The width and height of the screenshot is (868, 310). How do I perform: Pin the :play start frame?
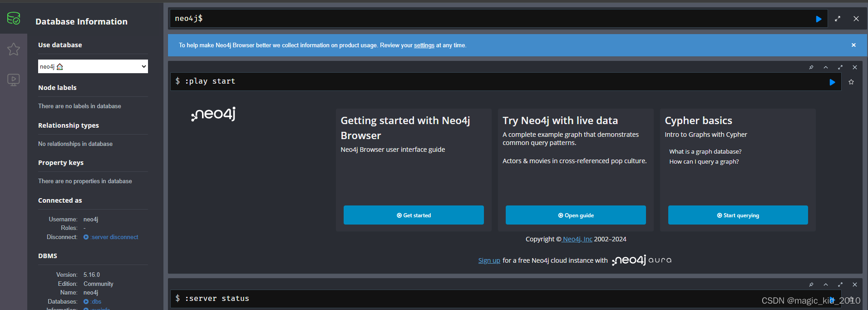pyautogui.click(x=811, y=67)
